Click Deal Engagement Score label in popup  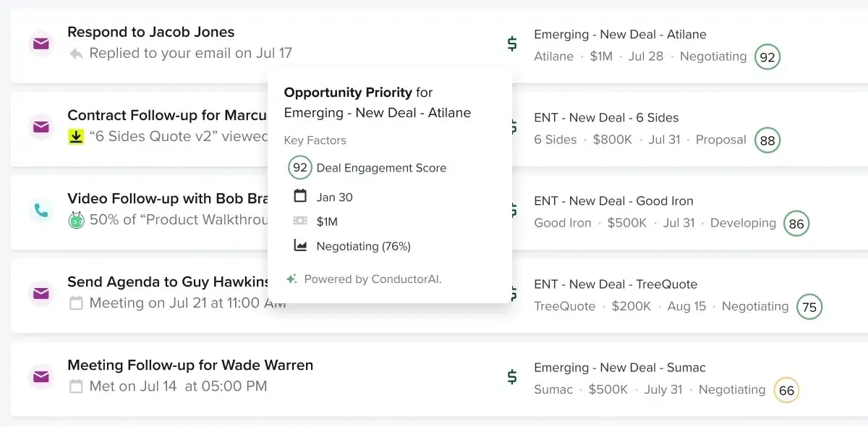tap(381, 167)
